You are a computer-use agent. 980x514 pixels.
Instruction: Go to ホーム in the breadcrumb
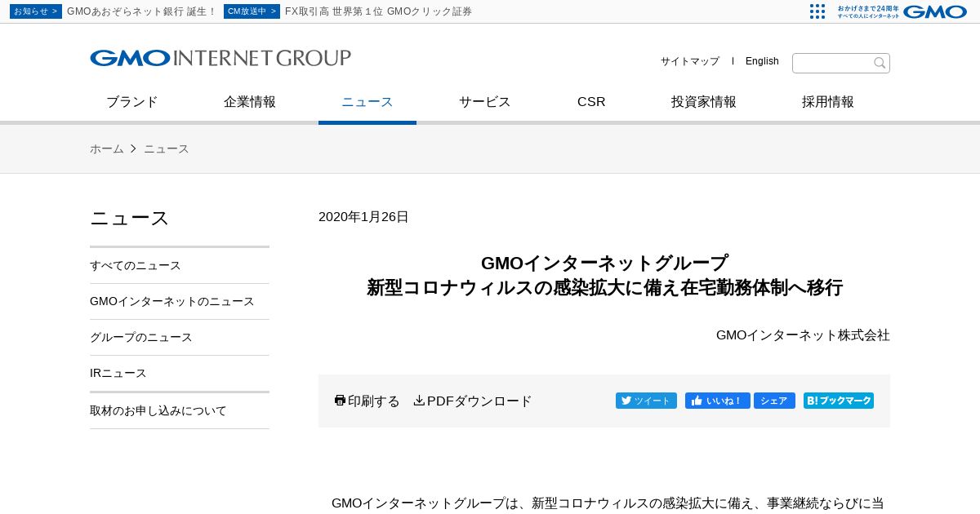click(x=107, y=148)
